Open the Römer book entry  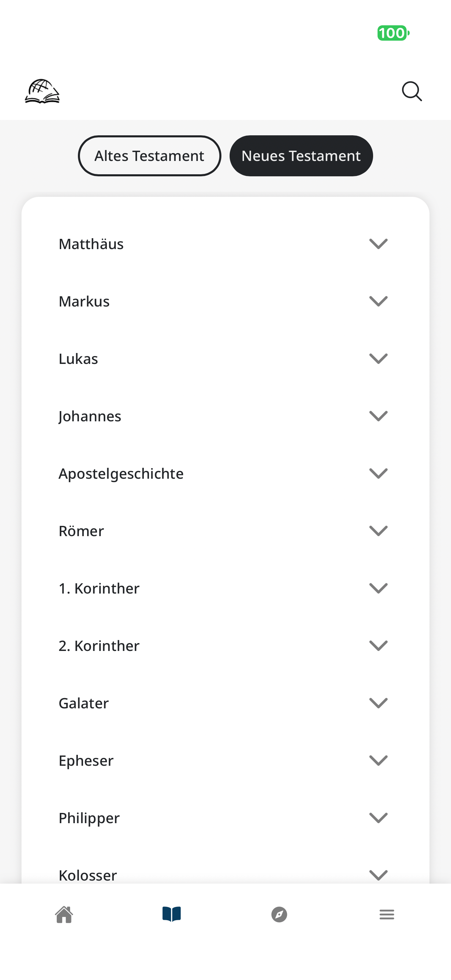[x=225, y=531]
